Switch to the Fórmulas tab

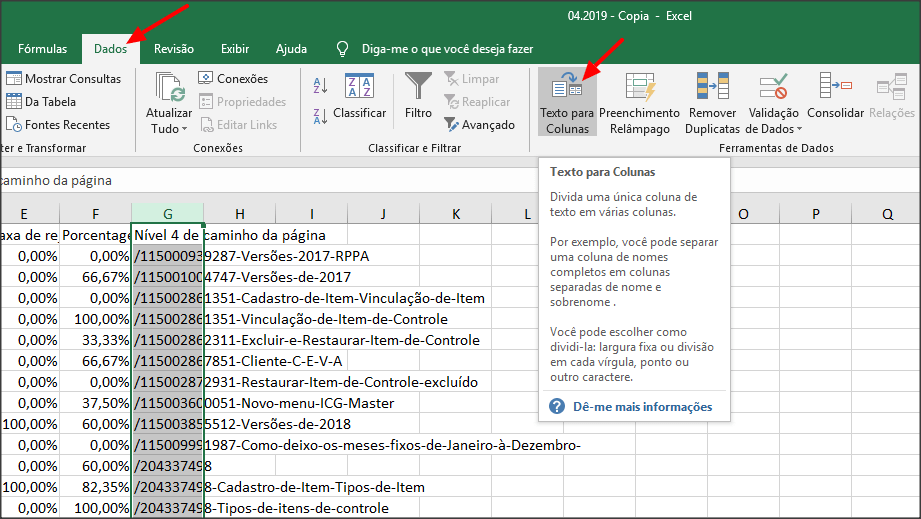point(42,49)
